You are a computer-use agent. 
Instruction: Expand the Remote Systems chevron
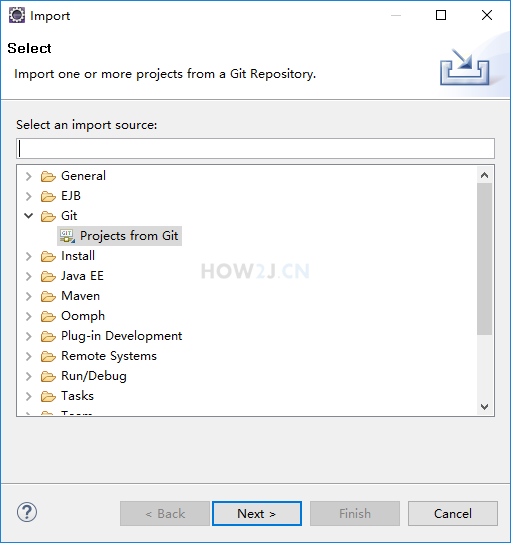tap(29, 356)
